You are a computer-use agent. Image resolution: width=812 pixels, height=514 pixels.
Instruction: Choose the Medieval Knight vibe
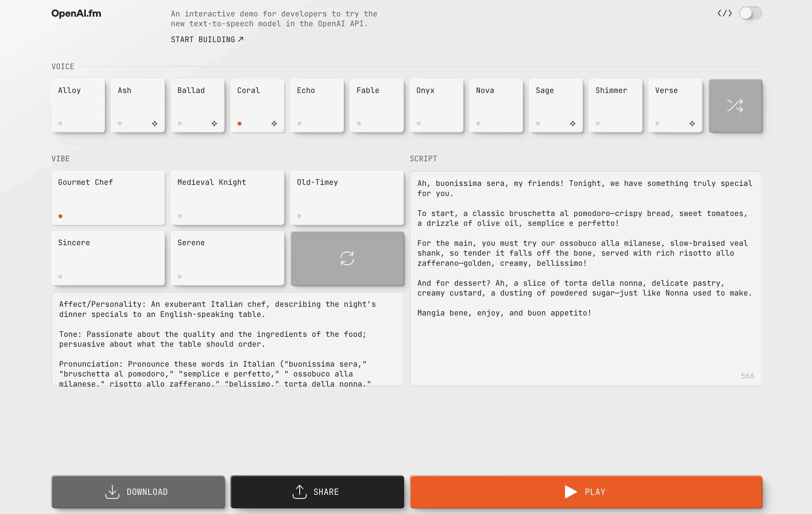(x=228, y=198)
